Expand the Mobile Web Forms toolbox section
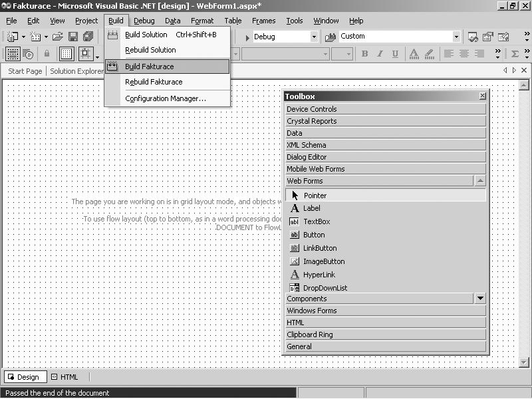The height and width of the screenshot is (399, 532). click(386, 169)
